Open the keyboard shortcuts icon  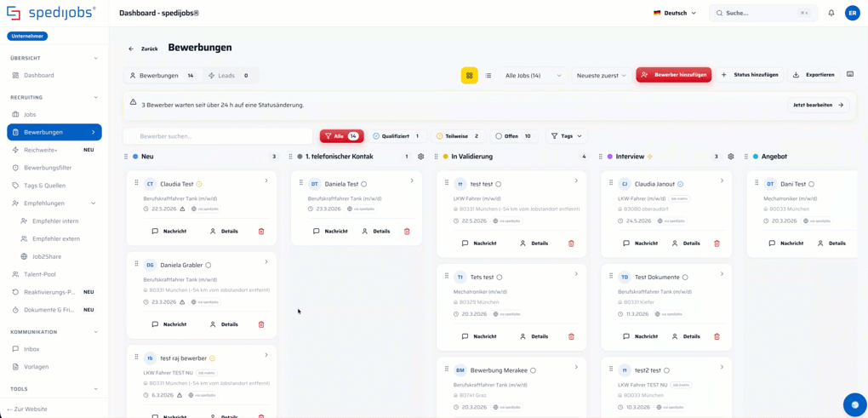(x=850, y=74)
